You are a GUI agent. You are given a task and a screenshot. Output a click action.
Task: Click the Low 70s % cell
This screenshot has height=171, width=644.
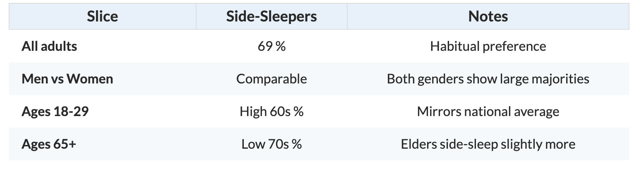pyautogui.click(x=272, y=144)
